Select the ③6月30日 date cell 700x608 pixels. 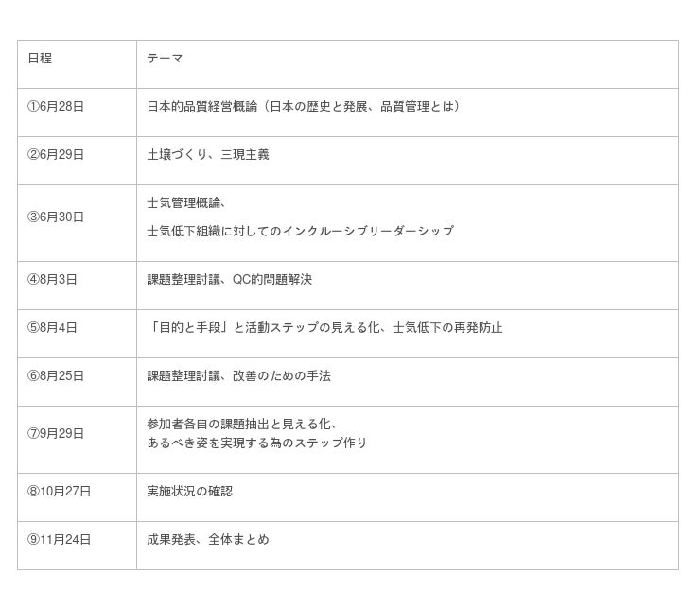coord(55,217)
